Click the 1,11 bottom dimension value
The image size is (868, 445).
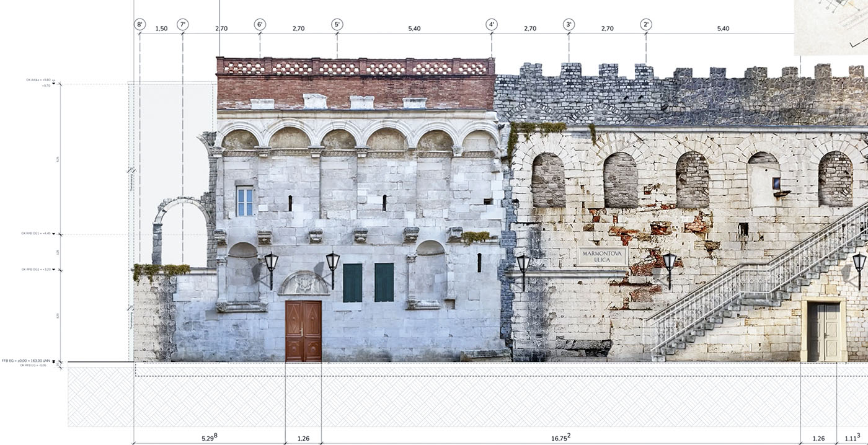(852, 438)
